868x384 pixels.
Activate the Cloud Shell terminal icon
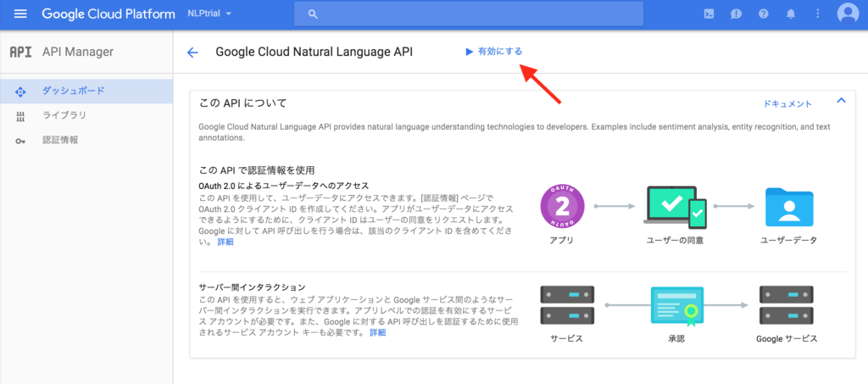[x=708, y=14]
